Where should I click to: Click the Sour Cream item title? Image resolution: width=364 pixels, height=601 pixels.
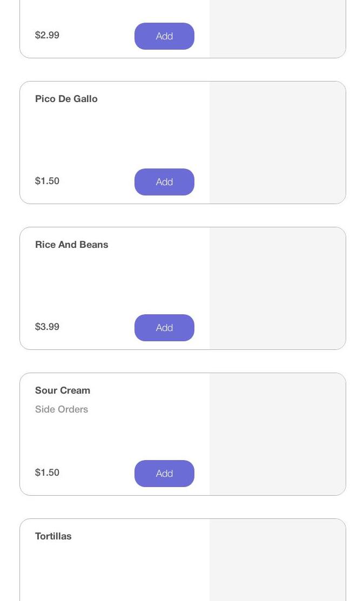point(63,390)
